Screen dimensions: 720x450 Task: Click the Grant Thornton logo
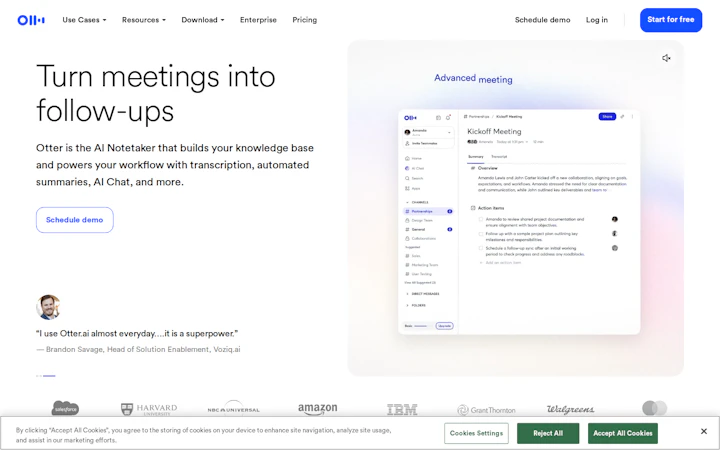486,409
